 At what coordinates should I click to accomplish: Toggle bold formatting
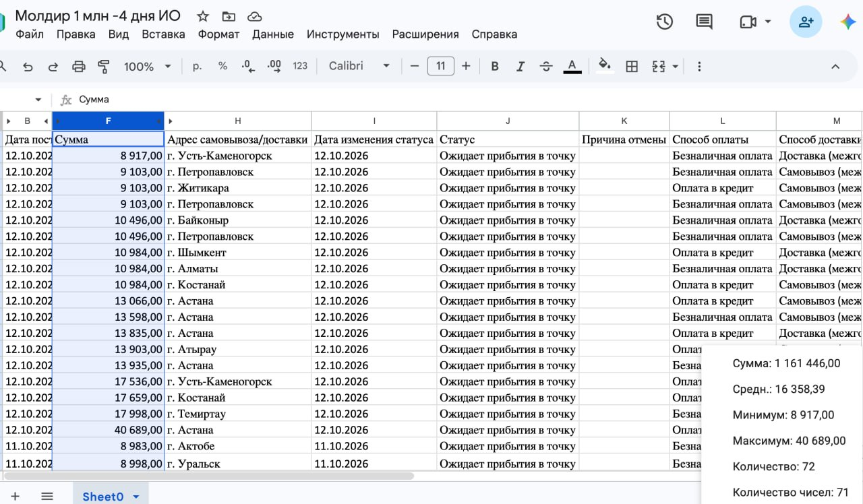pyautogui.click(x=495, y=66)
